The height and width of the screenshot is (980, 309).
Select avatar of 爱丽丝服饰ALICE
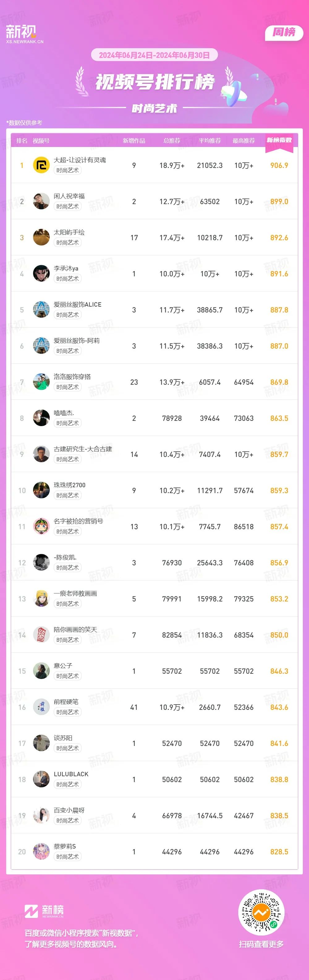point(41,310)
